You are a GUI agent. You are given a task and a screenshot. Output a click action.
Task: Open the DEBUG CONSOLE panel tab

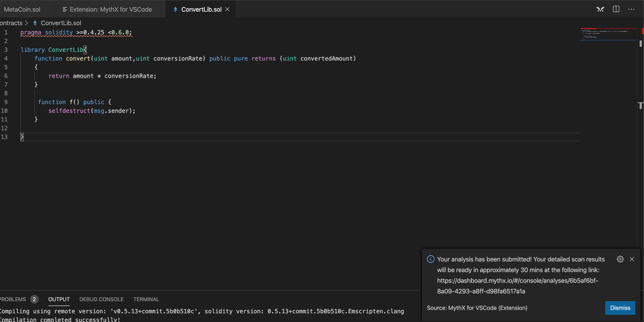pos(101,299)
